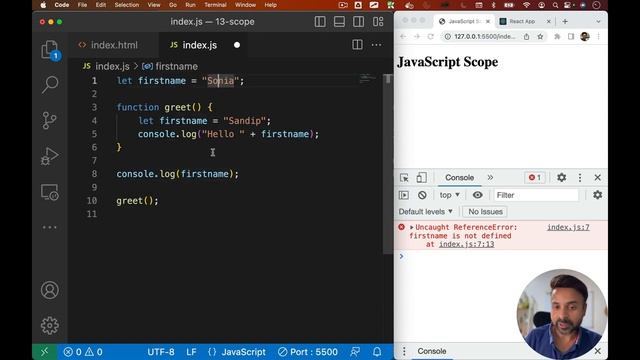
Task: Click the Wi-Fi icon in menu bar
Action: 527,5
